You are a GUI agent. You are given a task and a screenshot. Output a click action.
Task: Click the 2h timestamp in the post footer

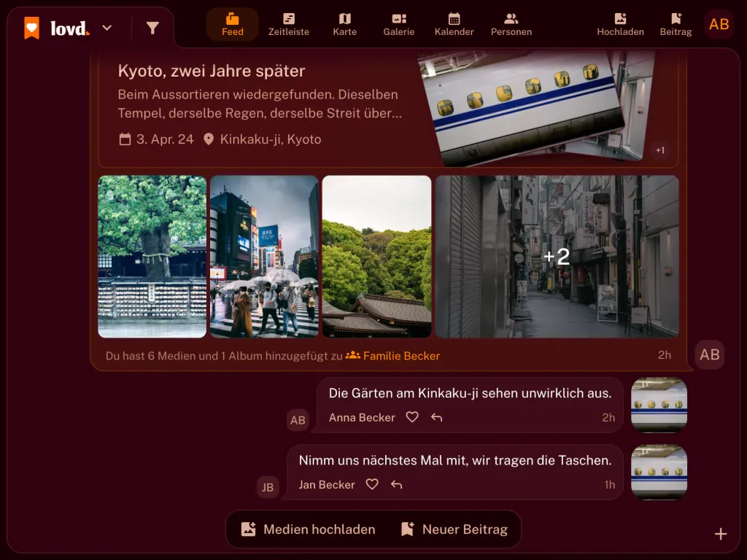click(665, 355)
